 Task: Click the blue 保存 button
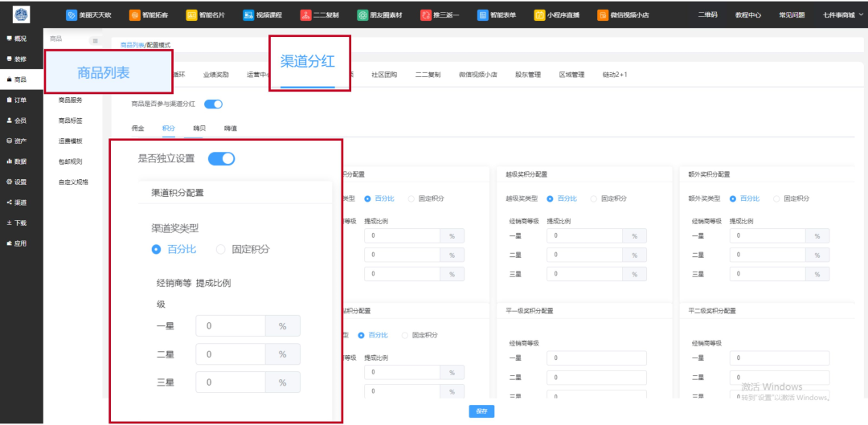[x=481, y=411]
